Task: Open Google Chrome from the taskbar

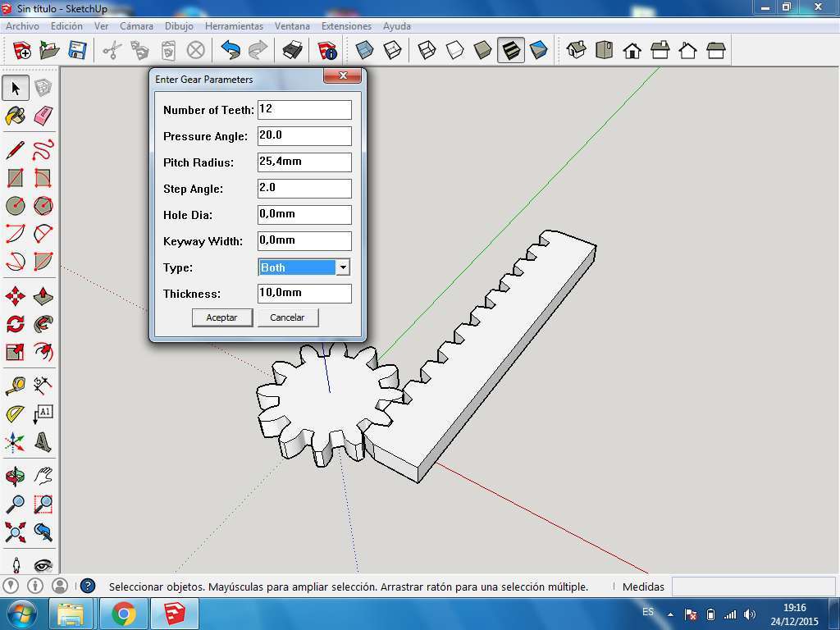Action: point(124,614)
